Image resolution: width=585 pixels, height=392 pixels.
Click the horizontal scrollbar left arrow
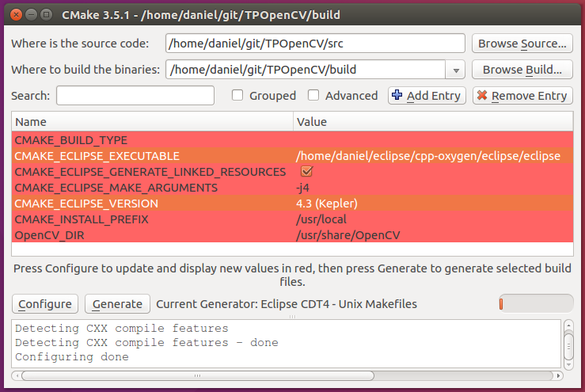point(17,375)
